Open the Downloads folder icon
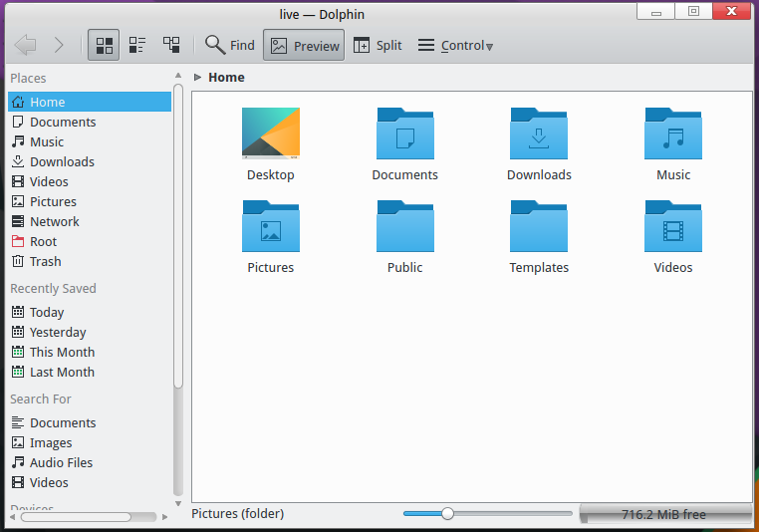 (x=539, y=134)
